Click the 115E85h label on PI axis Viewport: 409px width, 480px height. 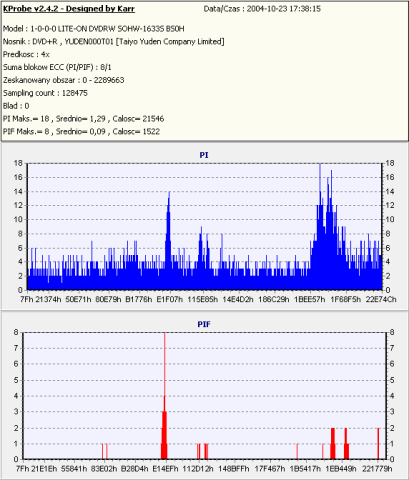coord(203,299)
